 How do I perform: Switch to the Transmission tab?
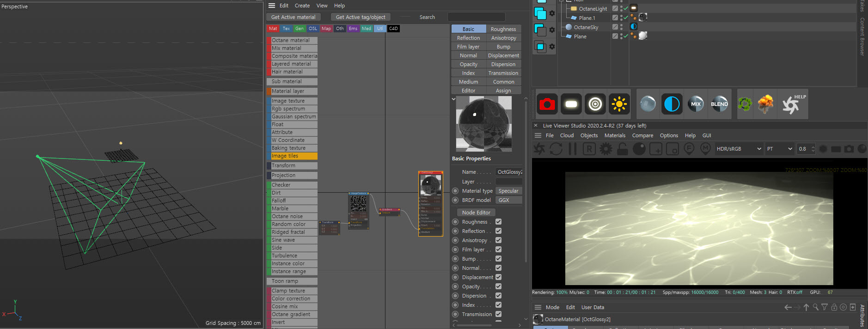pos(503,73)
